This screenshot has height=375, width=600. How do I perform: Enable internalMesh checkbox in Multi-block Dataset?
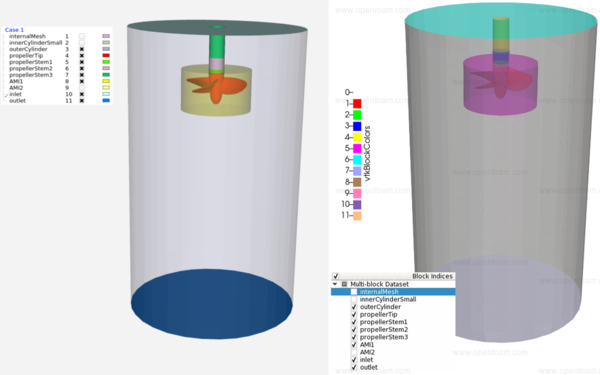354,292
